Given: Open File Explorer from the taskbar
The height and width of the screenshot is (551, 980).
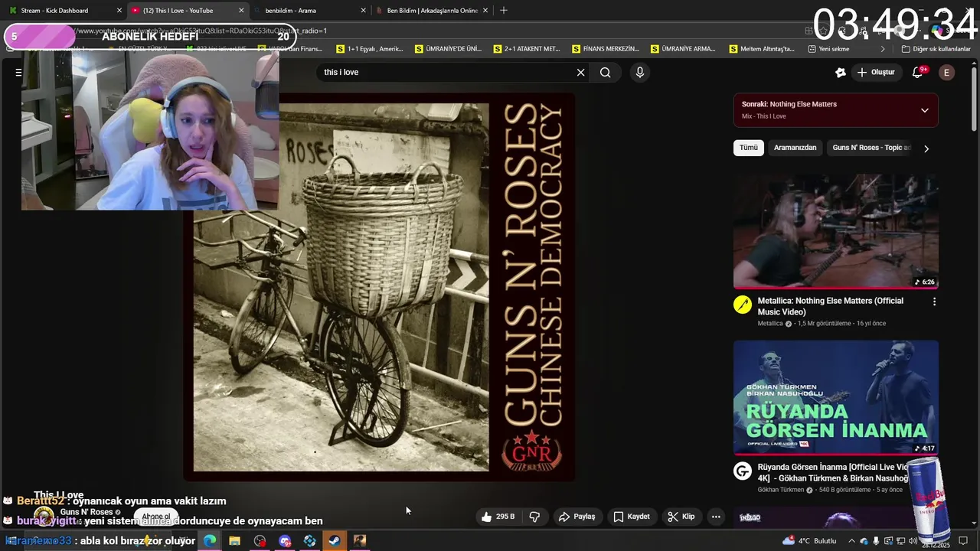Looking at the screenshot, I should pyautogui.click(x=235, y=541).
